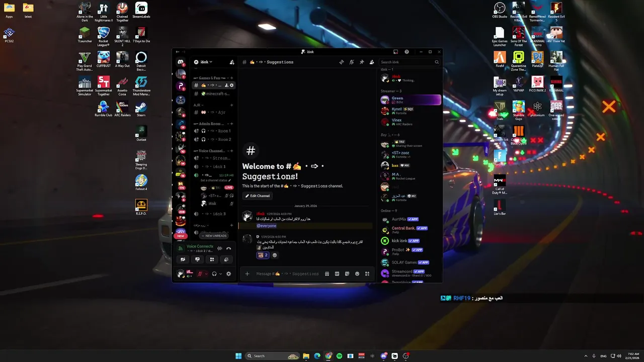
Task: Open the soundboard icon in voice panel
Action: [226, 259]
